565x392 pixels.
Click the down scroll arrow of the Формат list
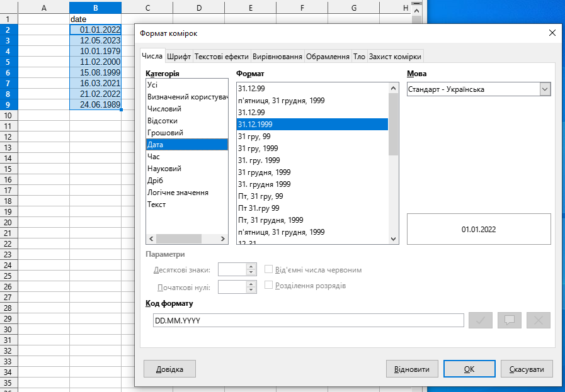(393, 239)
